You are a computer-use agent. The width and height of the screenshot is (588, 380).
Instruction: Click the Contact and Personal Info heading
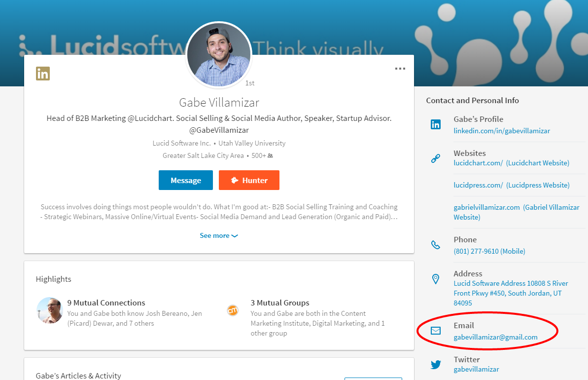[473, 100]
